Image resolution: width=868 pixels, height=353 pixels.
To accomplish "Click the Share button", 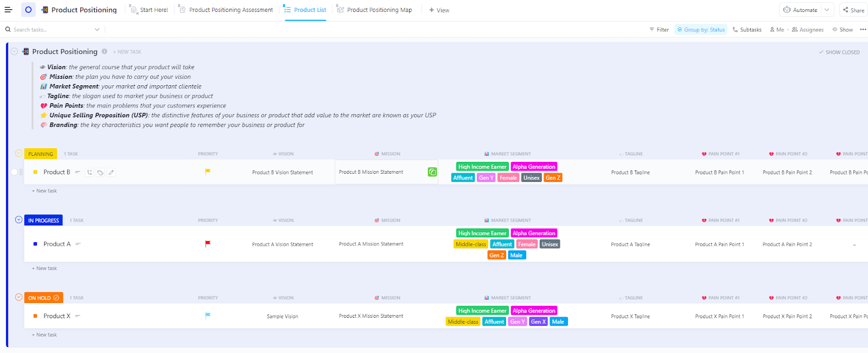I will (x=853, y=10).
